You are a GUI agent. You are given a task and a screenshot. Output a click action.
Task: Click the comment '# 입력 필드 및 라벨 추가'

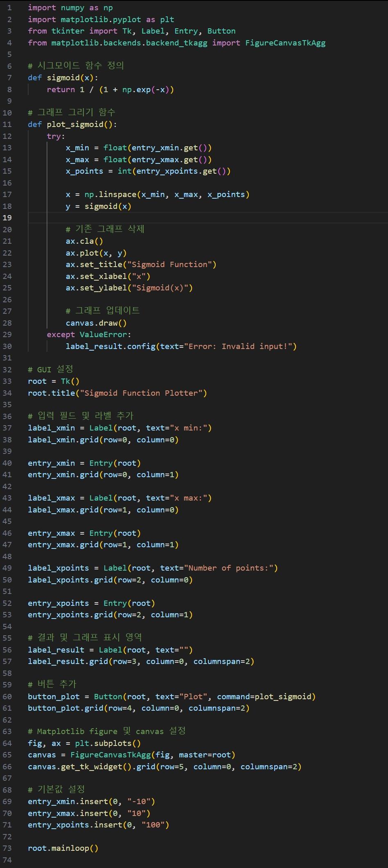81,416
